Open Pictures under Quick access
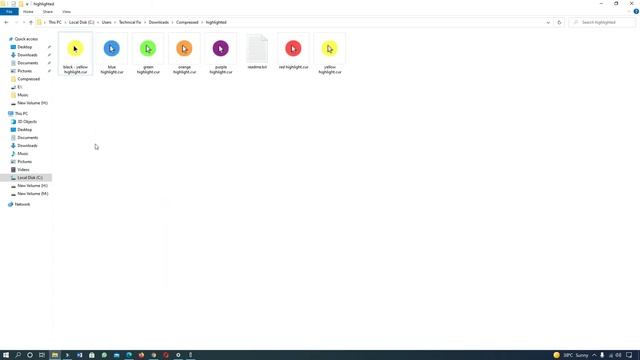 pyautogui.click(x=24, y=71)
